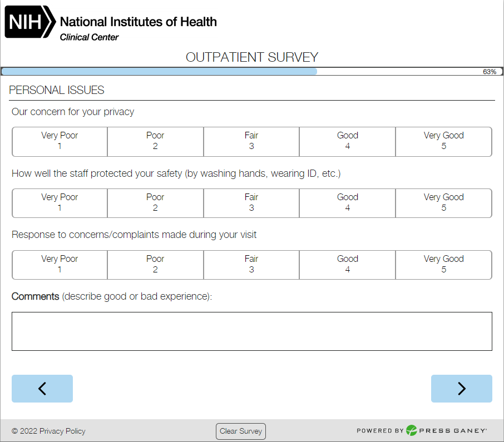Click inside the Comments text box

point(251,331)
